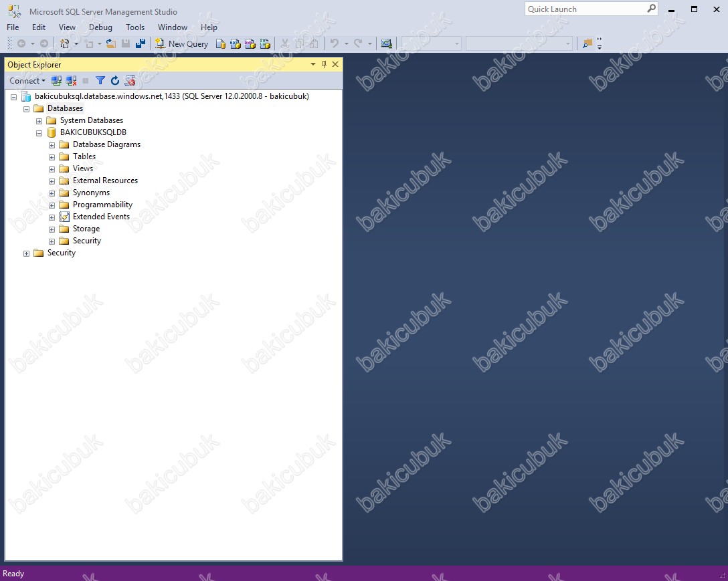Open the Object Explorer window position dropdown
Screen dimensions: 728x581
click(313, 64)
